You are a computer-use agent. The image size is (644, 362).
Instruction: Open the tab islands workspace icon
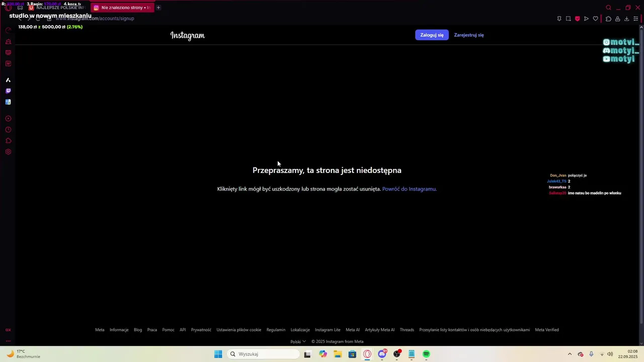click(20, 8)
